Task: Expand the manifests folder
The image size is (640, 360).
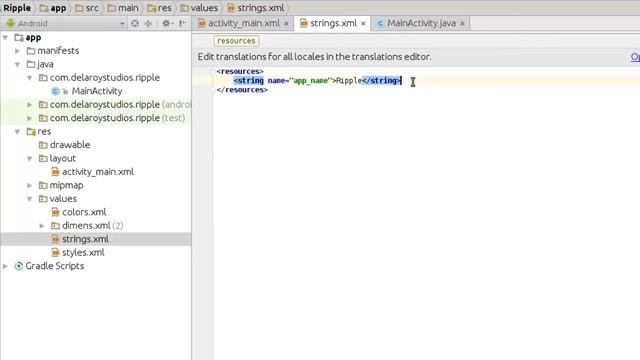Action: [x=18, y=51]
